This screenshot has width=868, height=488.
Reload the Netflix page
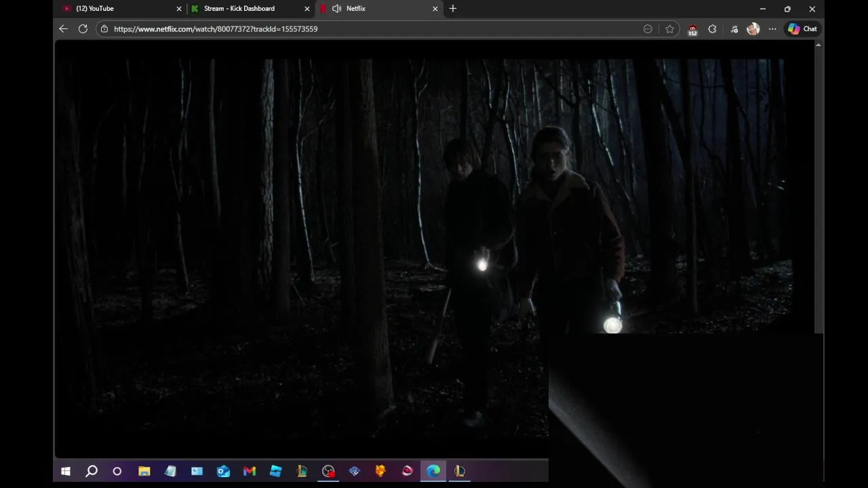pyautogui.click(x=83, y=29)
